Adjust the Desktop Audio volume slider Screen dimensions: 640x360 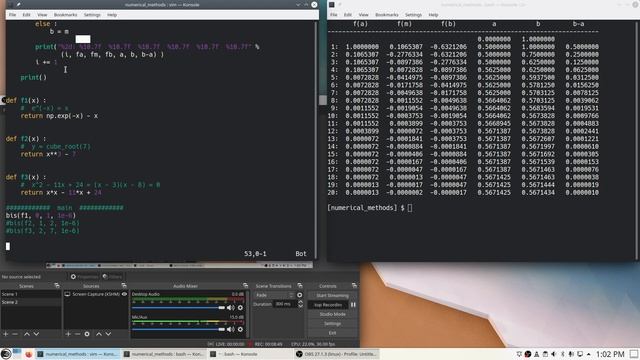pyautogui.click(x=178, y=307)
